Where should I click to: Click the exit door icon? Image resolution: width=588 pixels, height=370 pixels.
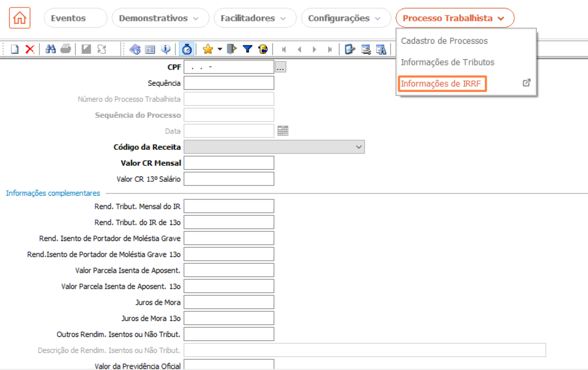[x=232, y=49]
